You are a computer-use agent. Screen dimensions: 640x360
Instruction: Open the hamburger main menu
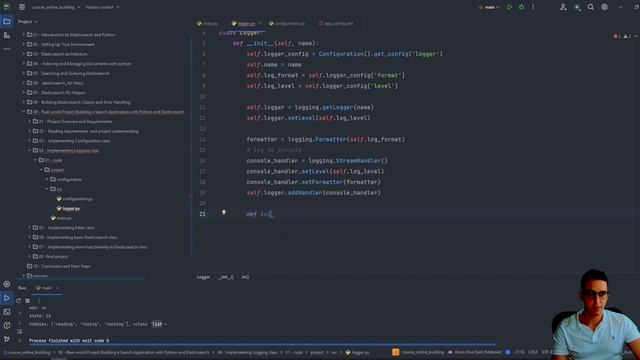(x=22, y=7)
